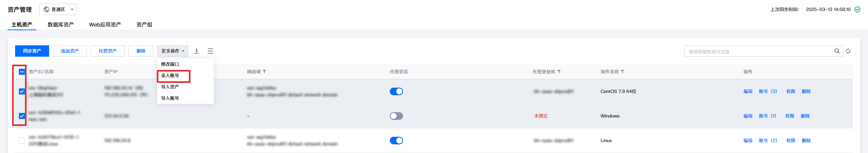
Task: Enable the 托管状态 switch for Windows asset
Action: 396,116
